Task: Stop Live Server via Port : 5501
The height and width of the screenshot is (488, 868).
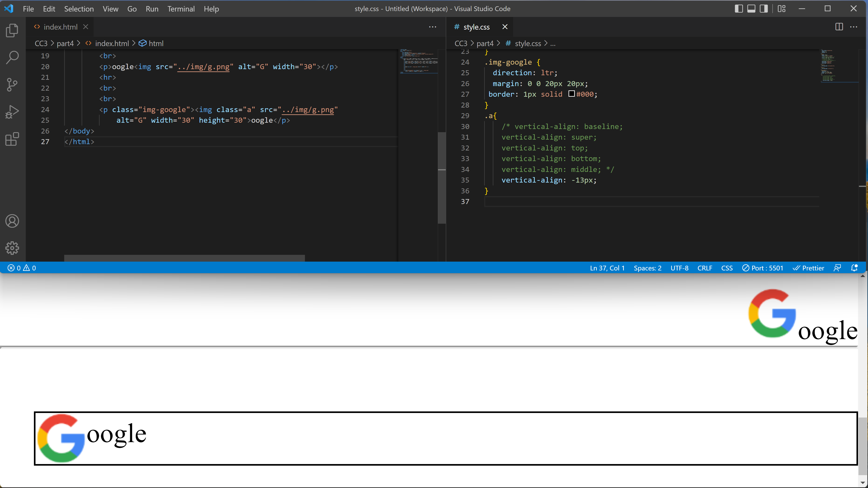Action: [763, 268]
